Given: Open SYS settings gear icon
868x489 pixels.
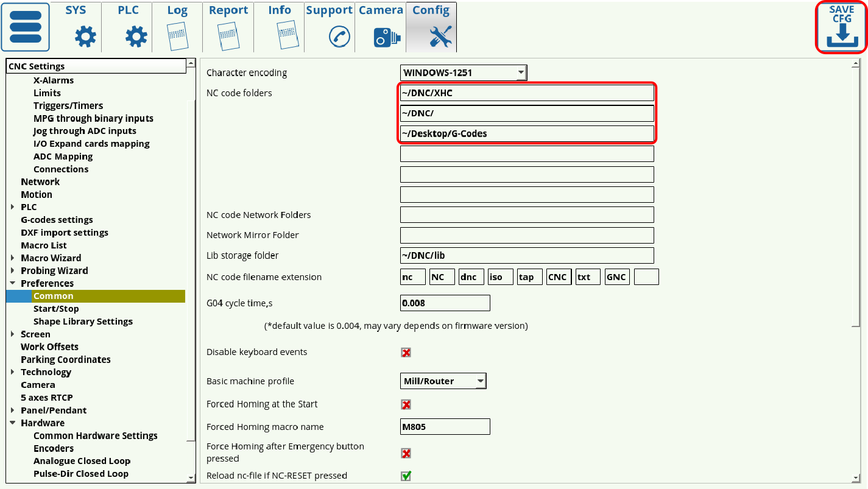Looking at the screenshot, I should point(85,37).
